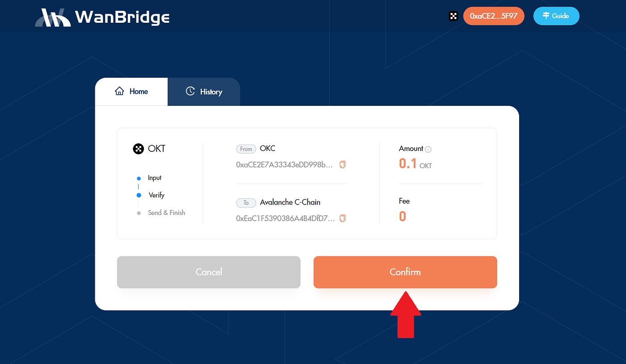
Task: Click the 0.1 OKT amount value
Action: click(415, 164)
